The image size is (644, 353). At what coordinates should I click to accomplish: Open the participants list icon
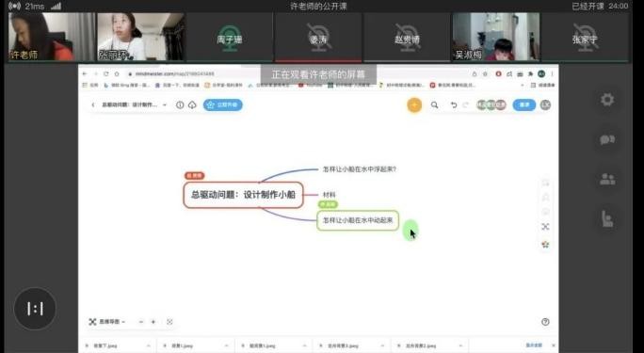tap(607, 179)
